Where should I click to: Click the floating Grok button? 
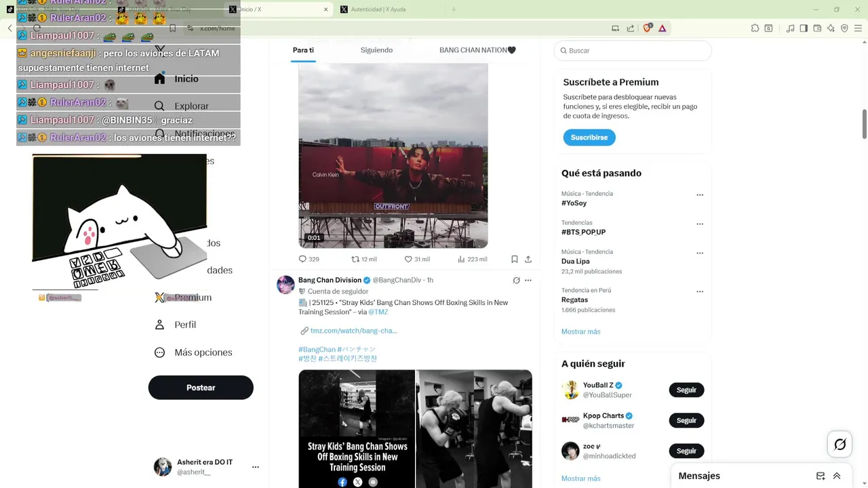pos(840,445)
